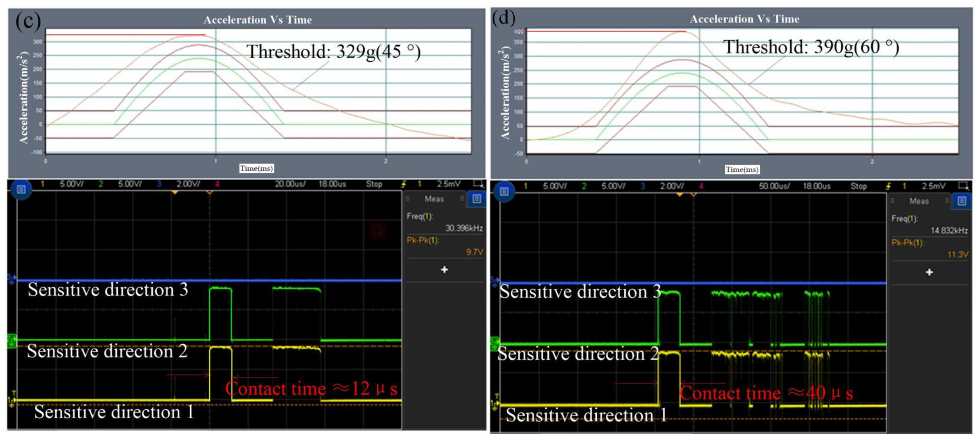Click the 2.5mV trigger level in oscilloscope (c)
The height and width of the screenshot is (441, 980).
[449, 184]
